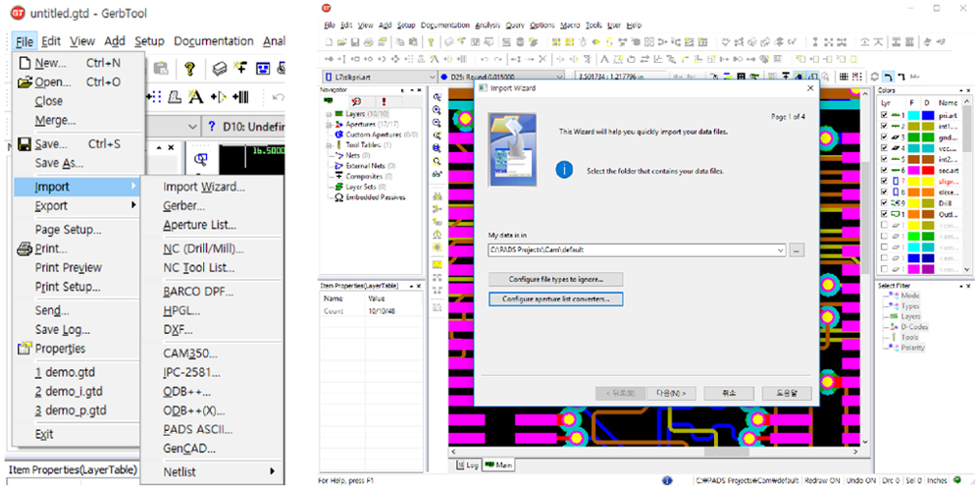Screen dimensions: 980x489
Task: Click the yellow help icon in right window toolbar
Action: [x=431, y=42]
